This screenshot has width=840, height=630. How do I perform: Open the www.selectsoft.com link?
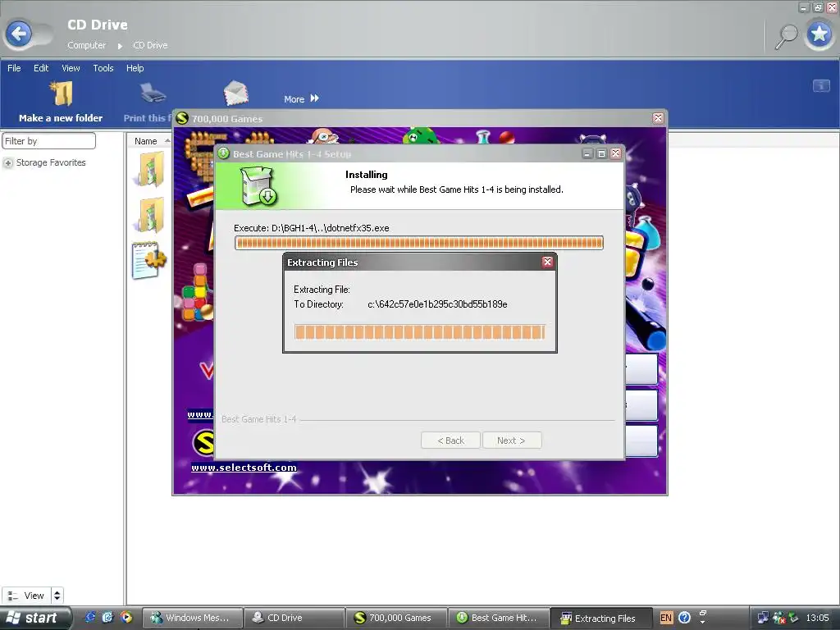coord(244,467)
